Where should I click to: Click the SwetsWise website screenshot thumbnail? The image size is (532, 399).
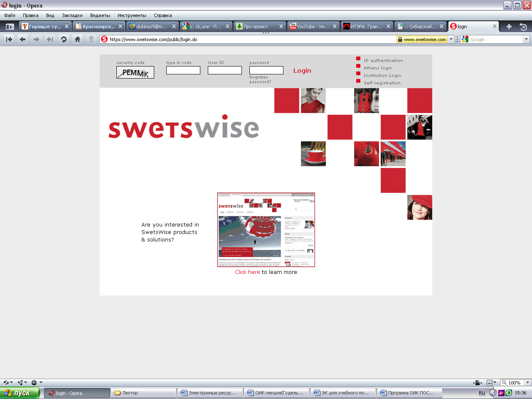(266, 230)
